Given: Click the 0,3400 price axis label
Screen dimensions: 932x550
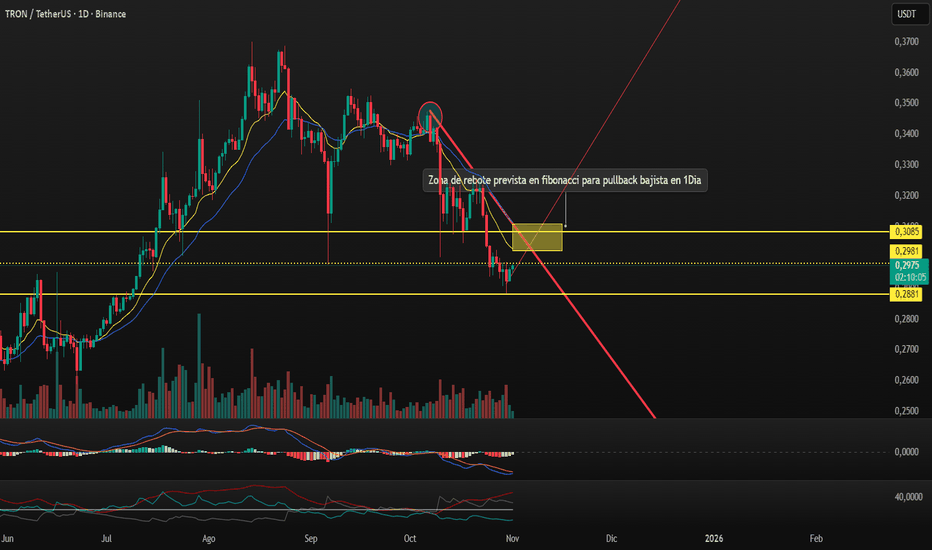Looking at the screenshot, I should pyautogui.click(x=906, y=134).
